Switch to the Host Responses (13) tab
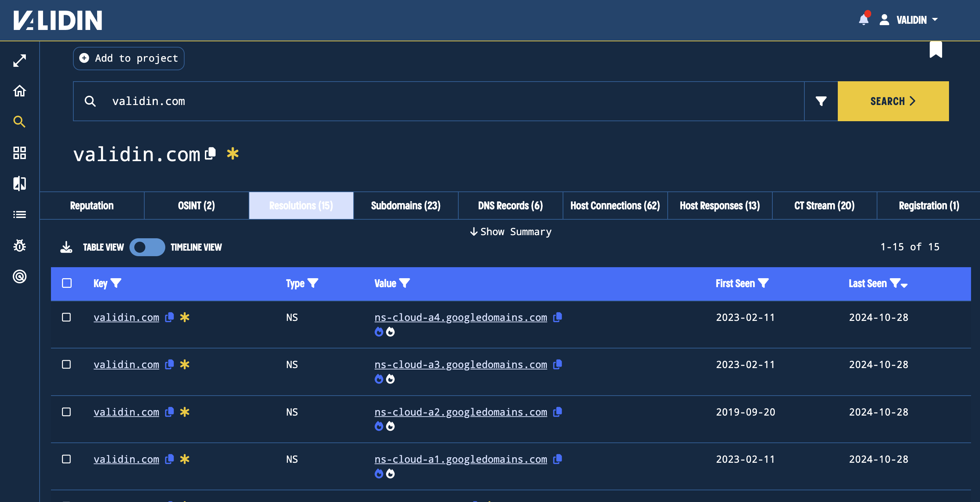The width and height of the screenshot is (980, 502). tap(719, 205)
